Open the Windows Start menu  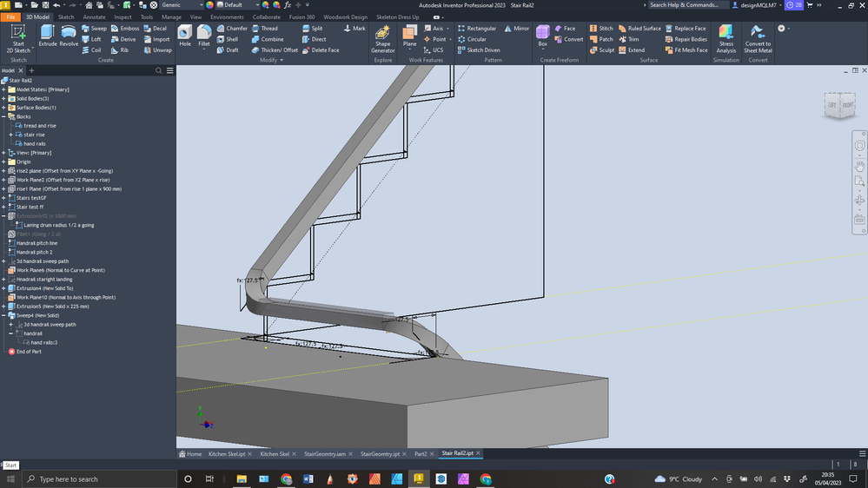[10, 479]
